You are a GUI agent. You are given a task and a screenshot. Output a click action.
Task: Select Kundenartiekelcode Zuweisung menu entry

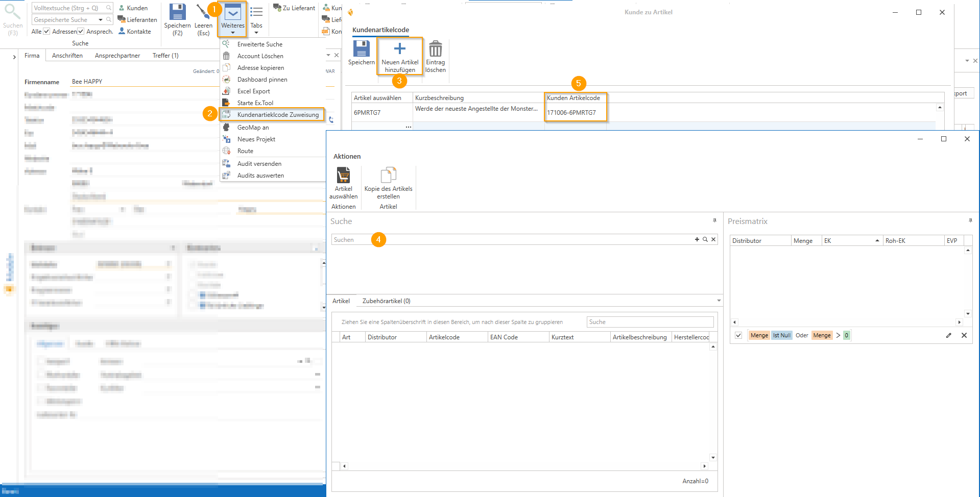click(x=277, y=115)
